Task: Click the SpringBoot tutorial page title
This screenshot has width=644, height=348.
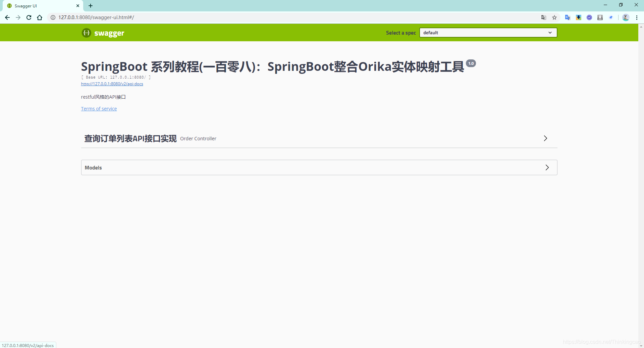Action: tap(272, 67)
